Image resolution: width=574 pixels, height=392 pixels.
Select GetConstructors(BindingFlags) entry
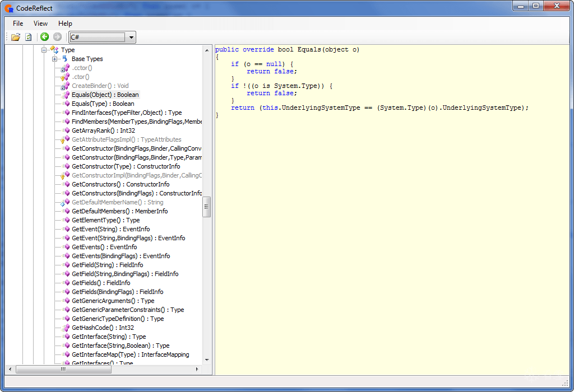[137, 193]
